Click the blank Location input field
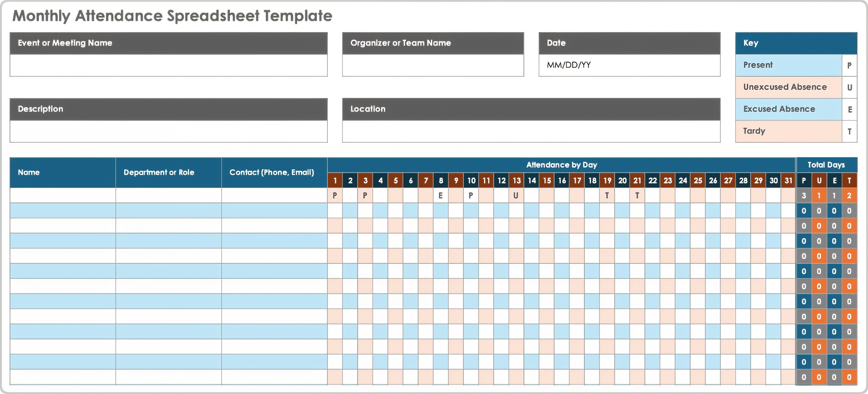 click(x=531, y=131)
